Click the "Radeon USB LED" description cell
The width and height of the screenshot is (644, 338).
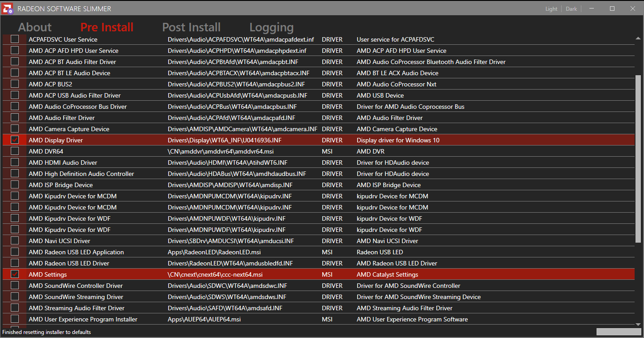point(380,252)
